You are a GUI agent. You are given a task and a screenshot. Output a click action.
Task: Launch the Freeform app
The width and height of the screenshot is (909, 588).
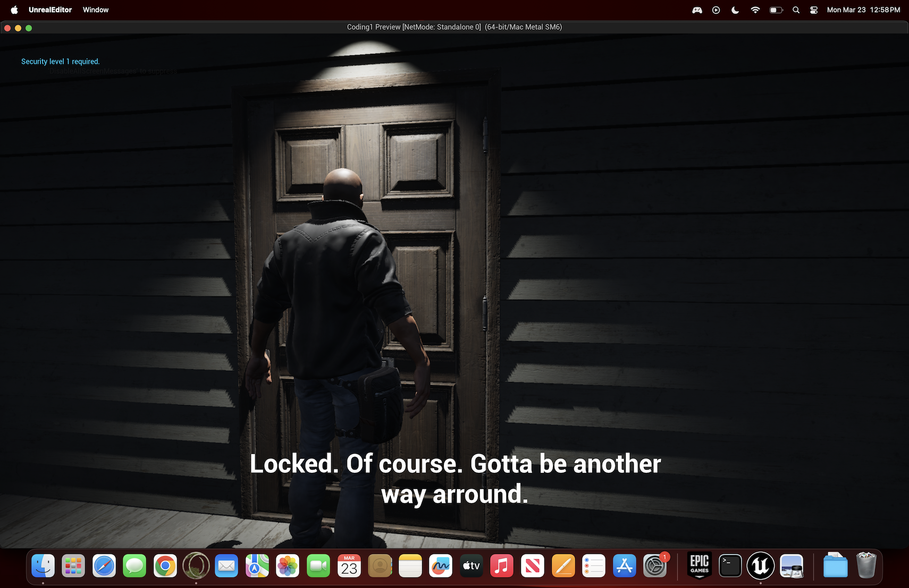(x=441, y=566)
